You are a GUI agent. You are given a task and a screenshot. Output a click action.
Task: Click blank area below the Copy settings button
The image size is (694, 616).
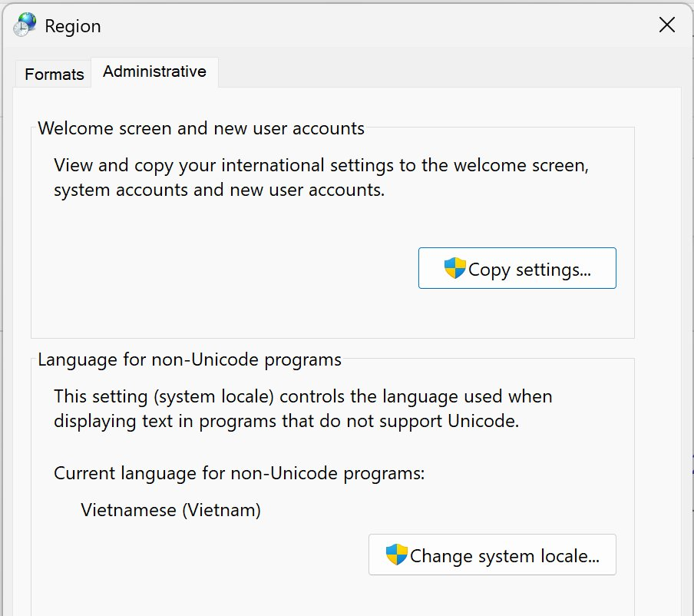tap(517, 313)
